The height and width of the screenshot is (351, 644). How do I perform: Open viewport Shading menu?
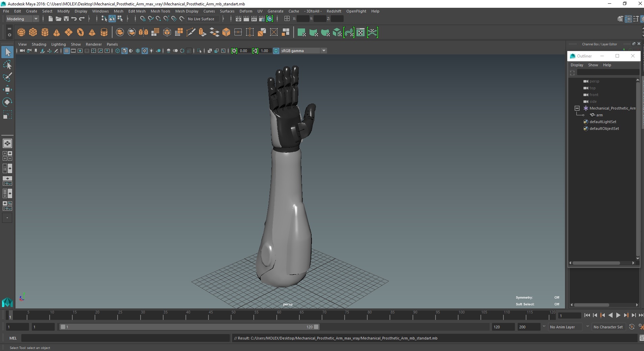39,44
